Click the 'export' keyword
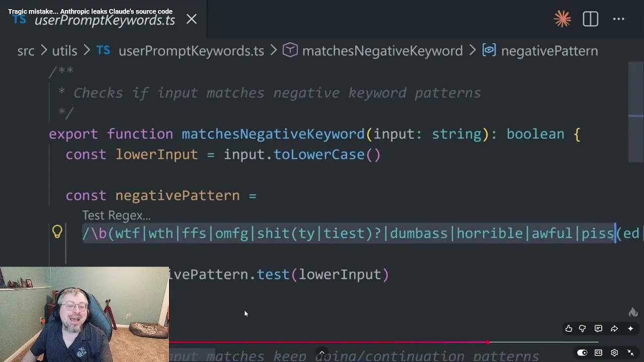Viewport: 644px width, 362px height. 73,134
